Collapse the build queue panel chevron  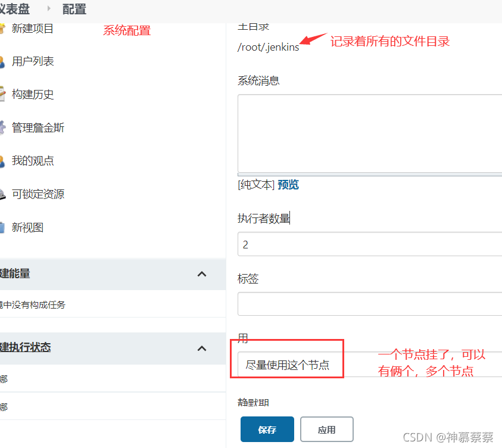pyautogui.click(x=202, y=274)
